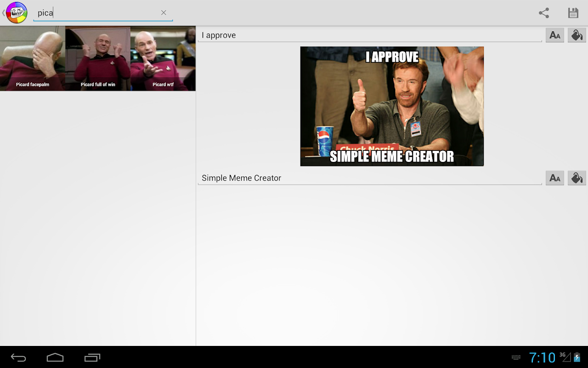Viewport: 588px width, 368px height.
Task: Open the Android home screen
Action: (x=55, y=357)
